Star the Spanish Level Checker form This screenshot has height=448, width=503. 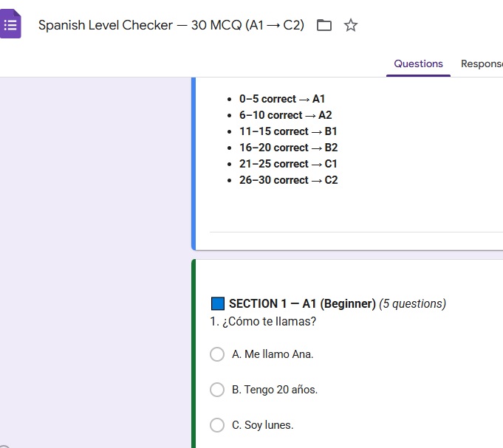(x=351, y=25)
